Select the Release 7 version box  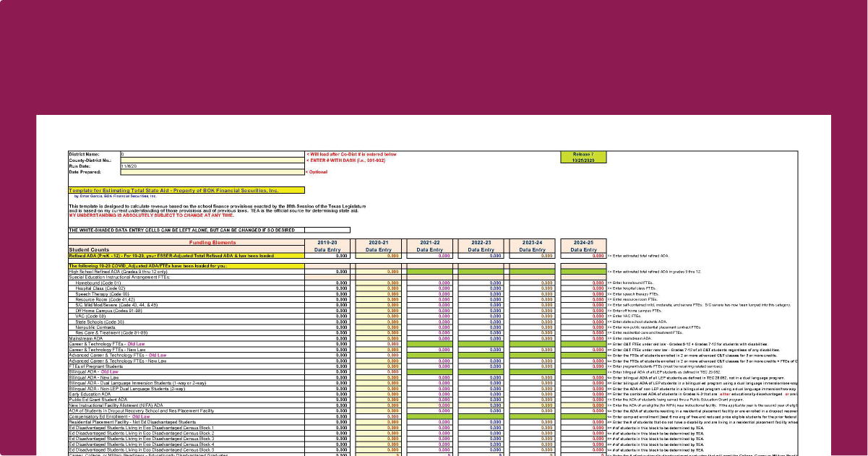(583, 157)
